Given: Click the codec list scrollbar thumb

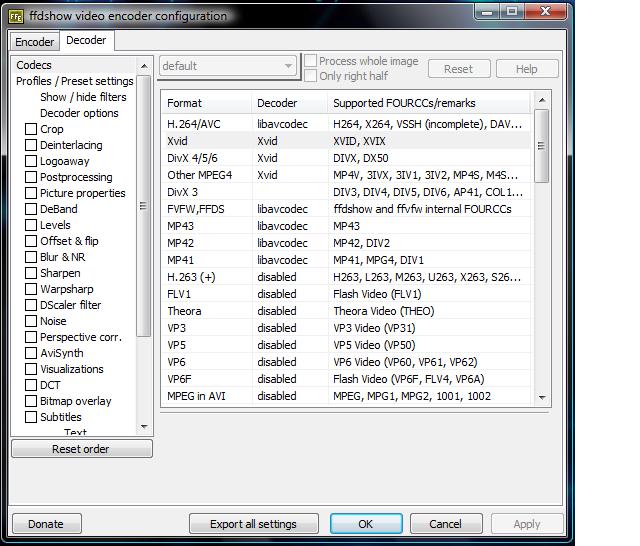Looking at the screenshot, I should tap(542, 146).
